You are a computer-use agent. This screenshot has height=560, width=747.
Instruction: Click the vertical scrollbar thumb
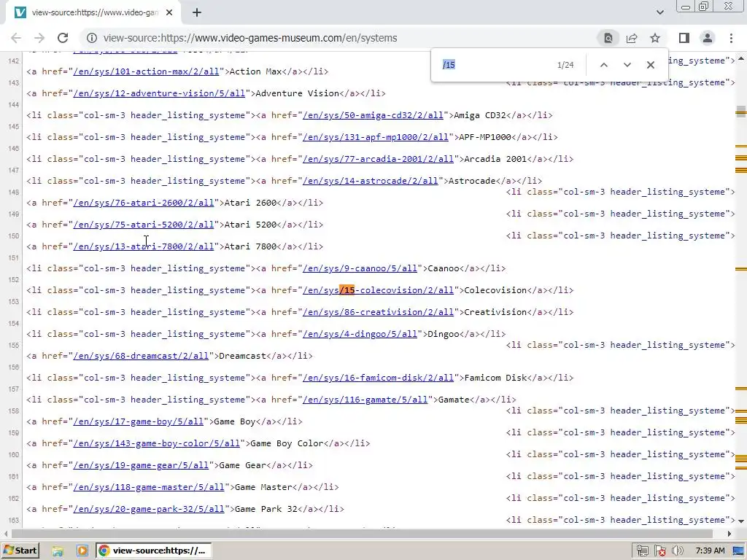tap(741, 112)
